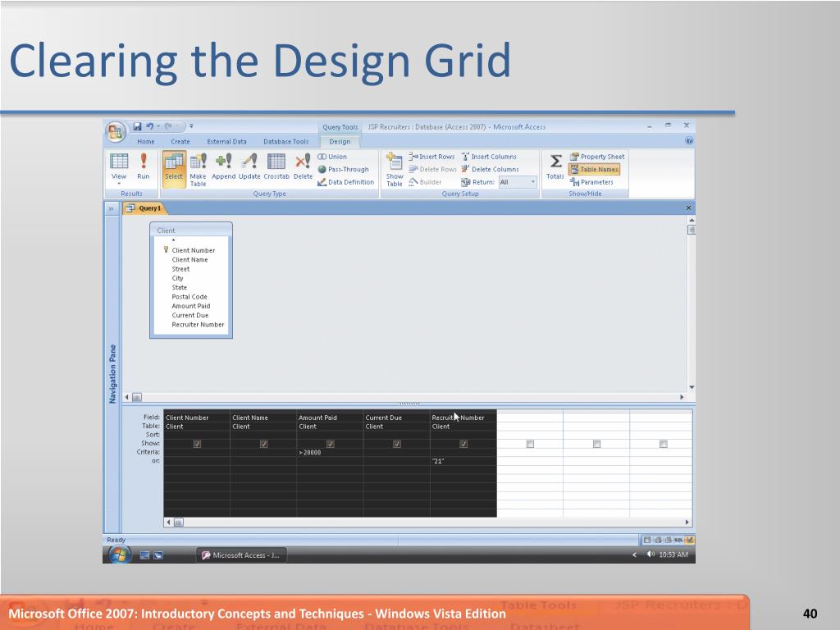Uncheck Show for Client Name column
Screen dimensions: 840x630
pyautogui.click(x=263, y=444)
